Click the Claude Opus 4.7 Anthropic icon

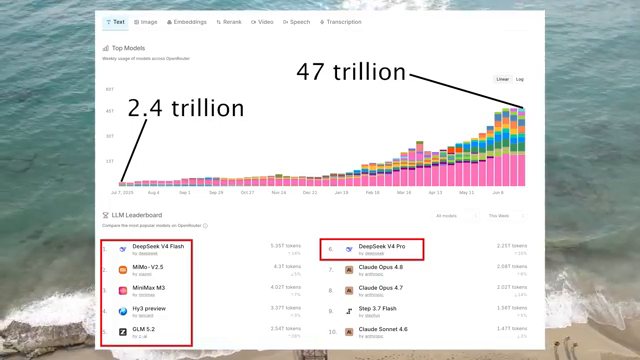click(x=349, y=291)
